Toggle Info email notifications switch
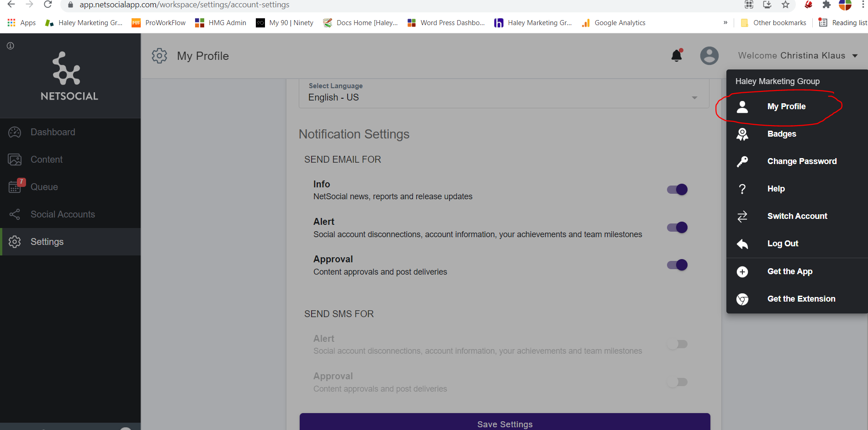Screen dimensions: 868x430 677,190
